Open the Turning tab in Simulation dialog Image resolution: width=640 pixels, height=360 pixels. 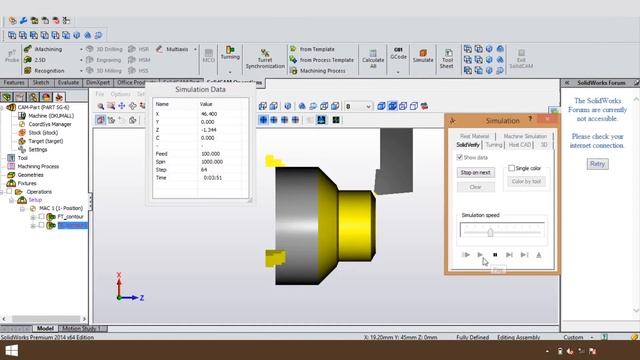493,145
